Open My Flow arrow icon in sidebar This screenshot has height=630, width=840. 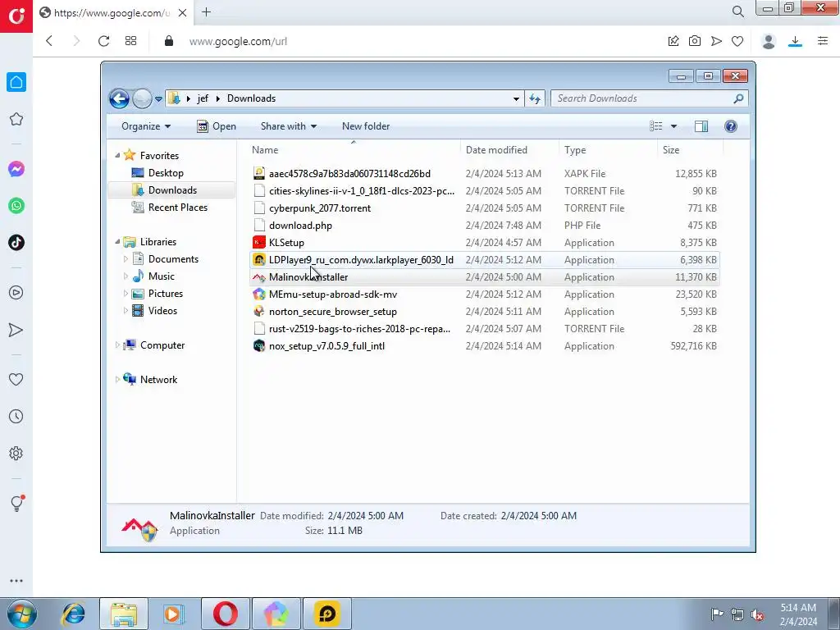pyautogui.click(x=16, y=330)
